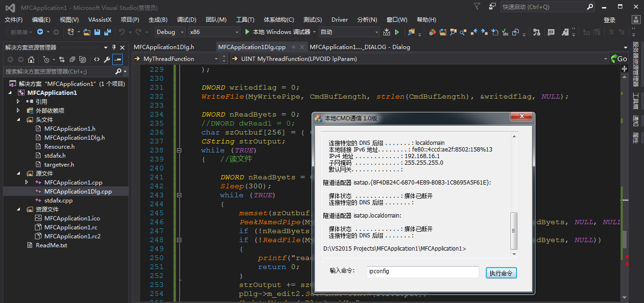
Task: Expand the 外部依赖项 tree node
Action: tap(18, 110)
